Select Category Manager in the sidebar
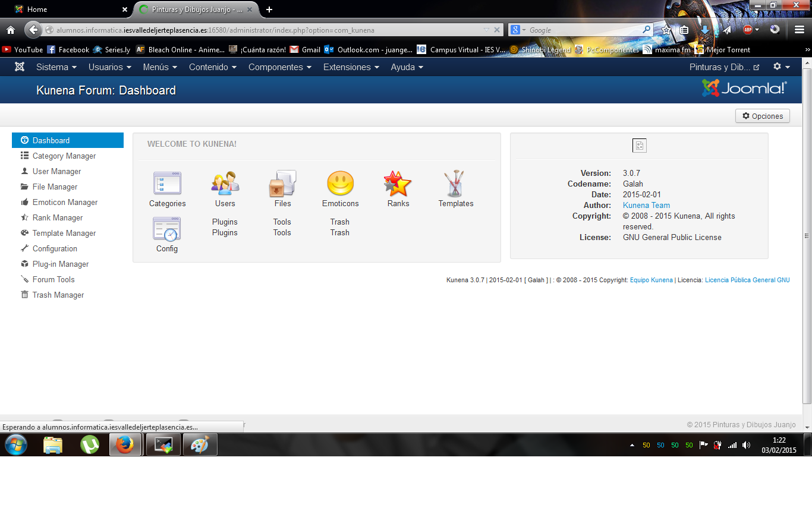Screen dimensions: 812x511 pos(64,156)
